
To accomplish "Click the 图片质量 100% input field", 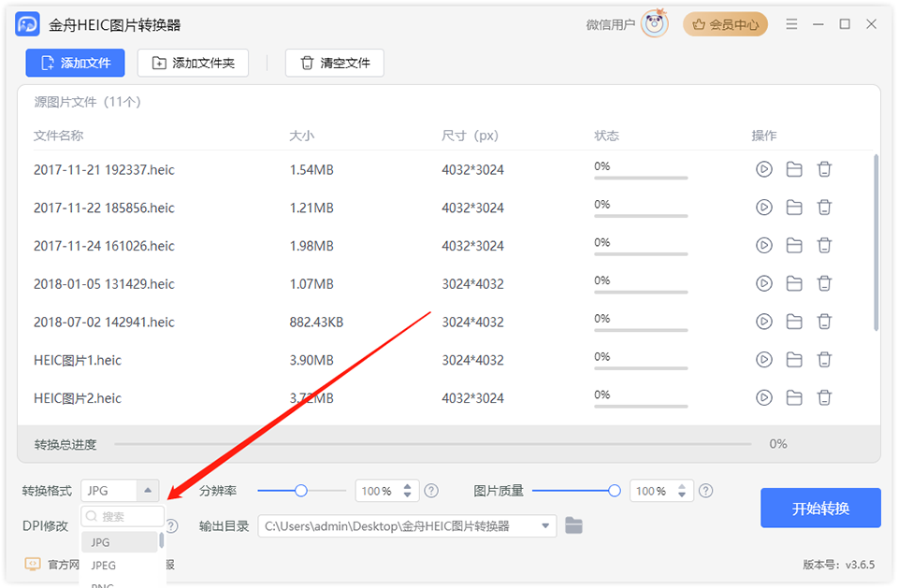I will click(653, 491).
